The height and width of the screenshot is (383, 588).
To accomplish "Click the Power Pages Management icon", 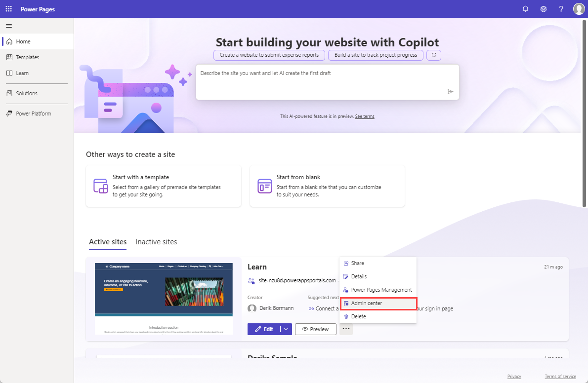I will (x=346, y=290).
